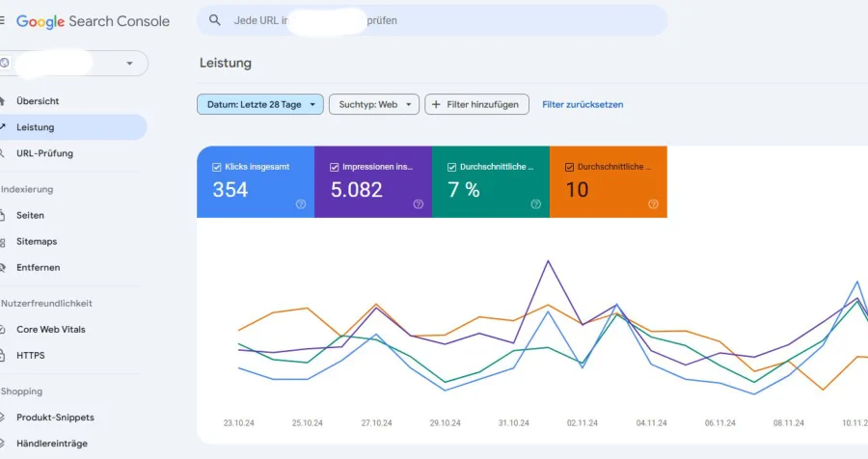
Task: Click help icon on Klicks insgesamt card
Action: pyautogui.click(x=301, y=203)
